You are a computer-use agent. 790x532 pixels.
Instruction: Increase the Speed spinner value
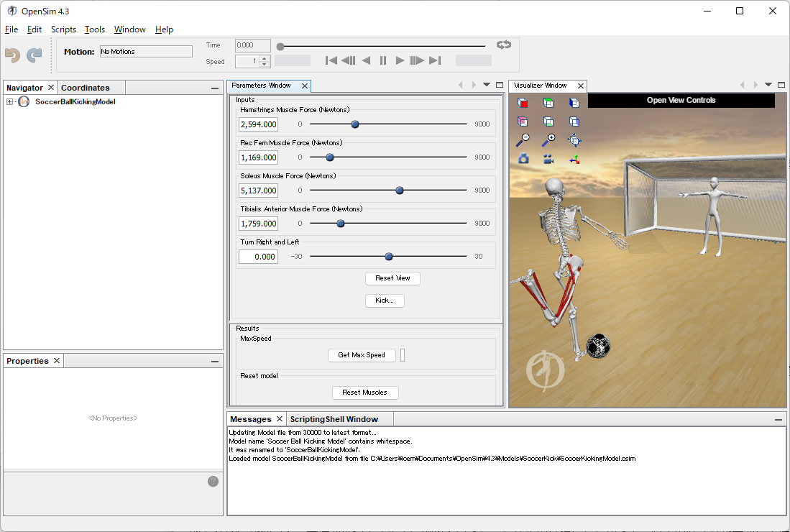click(x=264, y=58)
